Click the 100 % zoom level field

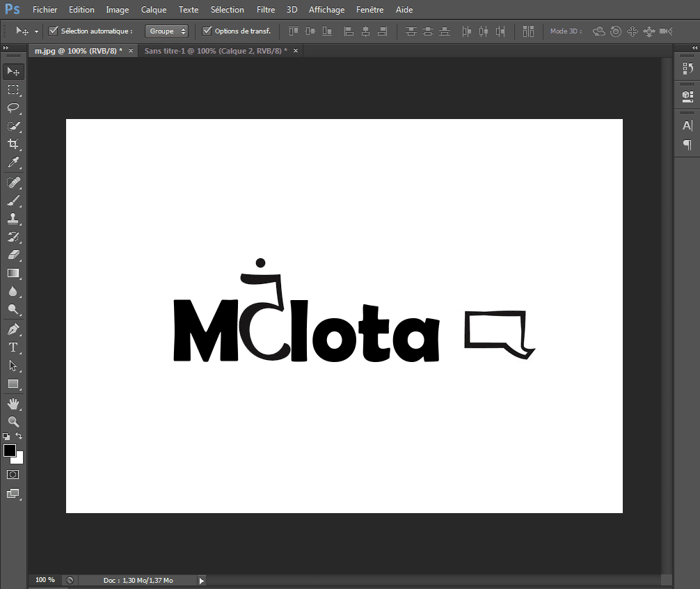pos(45,580)
